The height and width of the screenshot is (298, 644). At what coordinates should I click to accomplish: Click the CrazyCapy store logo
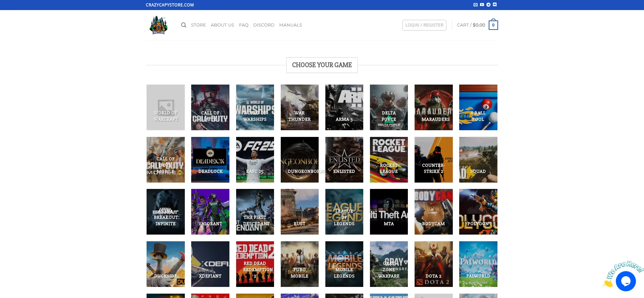pyautogui.click(x=158, y=25)
